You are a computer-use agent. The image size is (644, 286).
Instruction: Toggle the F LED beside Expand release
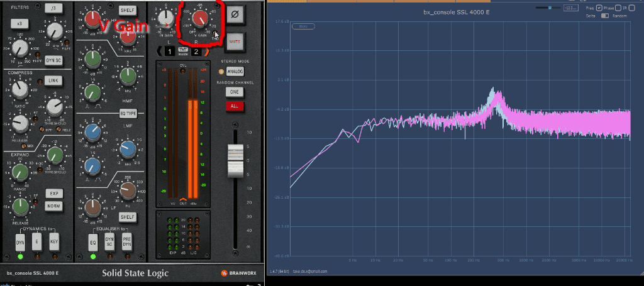(36, 202)
